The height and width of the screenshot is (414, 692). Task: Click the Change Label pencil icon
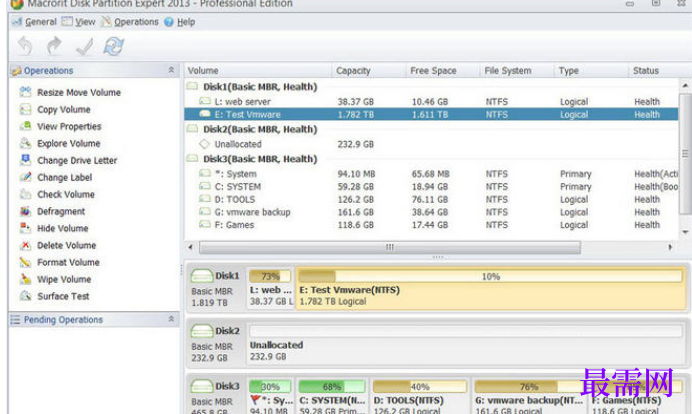pos(26,177)
